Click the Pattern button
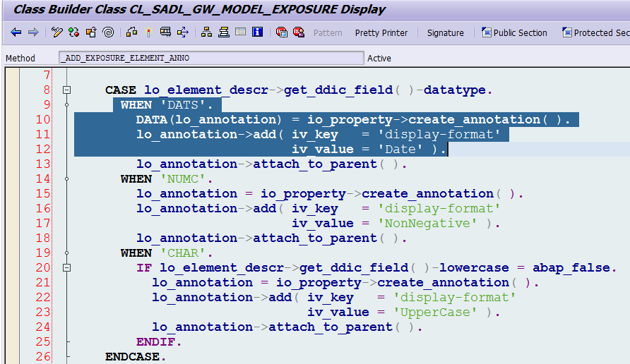 (328, 33)
